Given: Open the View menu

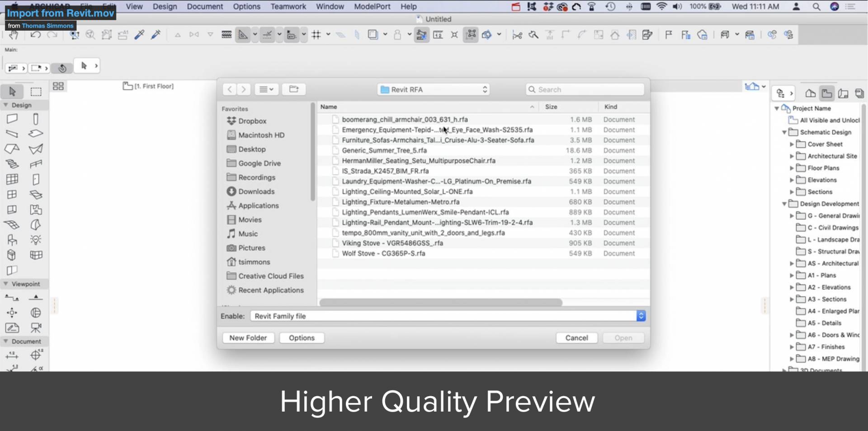Looking at the screenshot, I should [x=134, y=6].
